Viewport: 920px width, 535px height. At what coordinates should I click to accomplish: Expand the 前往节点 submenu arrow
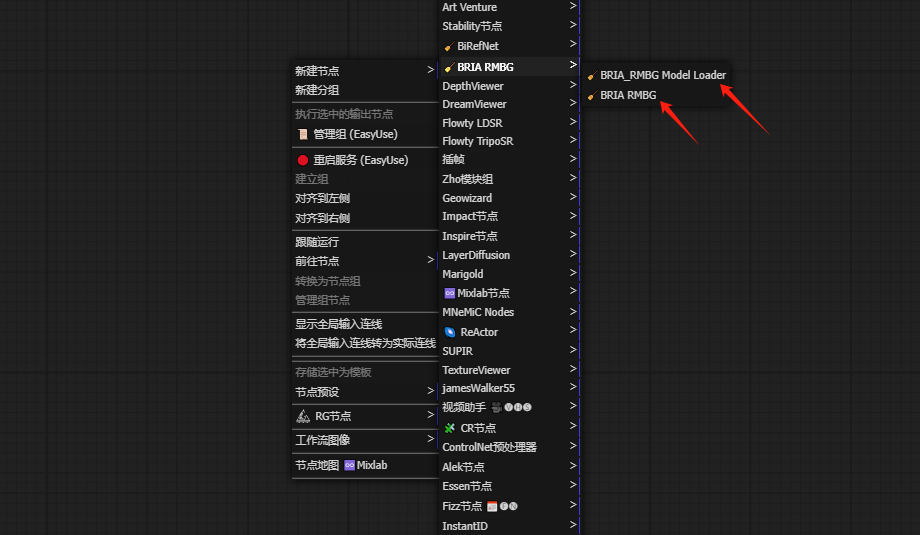pyautogui.click(x=431, y=260)
